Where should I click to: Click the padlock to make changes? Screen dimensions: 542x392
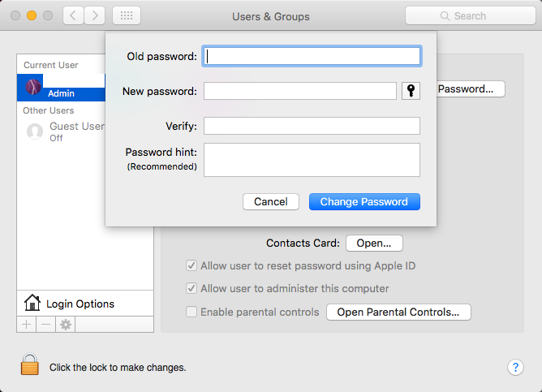click(x=30, y=366)
